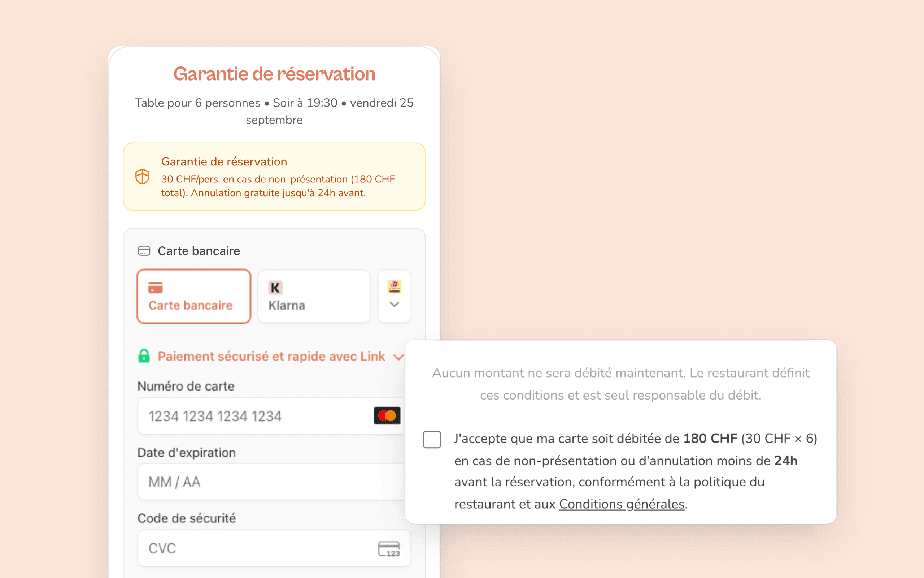Expand the Paiement sécurisé avec Link section
Viewport: 924px width, 578px height.
(x=398, y=357)
